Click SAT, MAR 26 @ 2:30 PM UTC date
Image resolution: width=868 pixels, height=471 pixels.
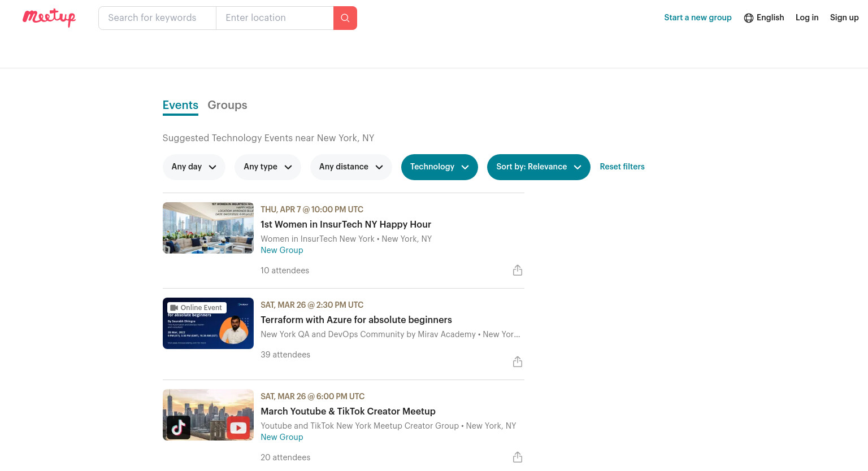[312, 305]
